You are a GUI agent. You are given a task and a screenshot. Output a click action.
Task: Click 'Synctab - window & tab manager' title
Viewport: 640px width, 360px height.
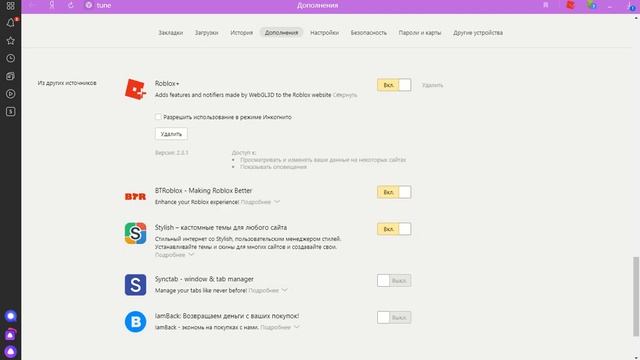pos(204,279)
